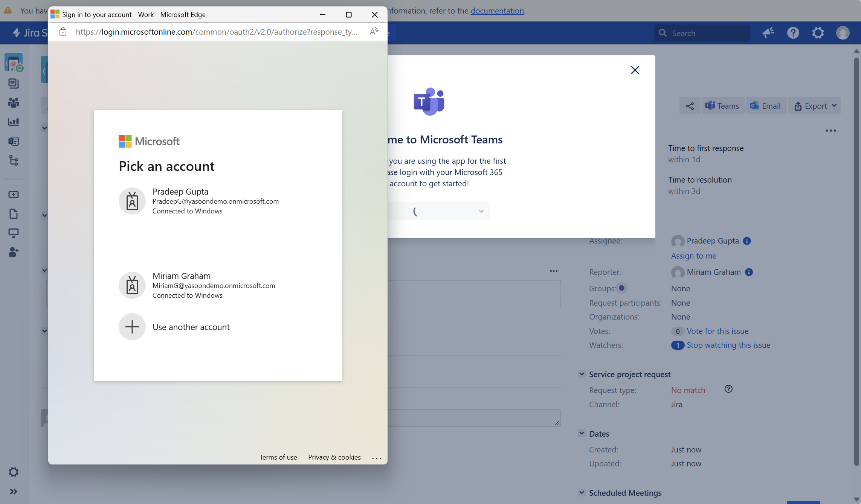Image resolution: width=861 pixels, height=504 pixels.
Task: Collapse the Dates section
Action: tap(582, 434)
